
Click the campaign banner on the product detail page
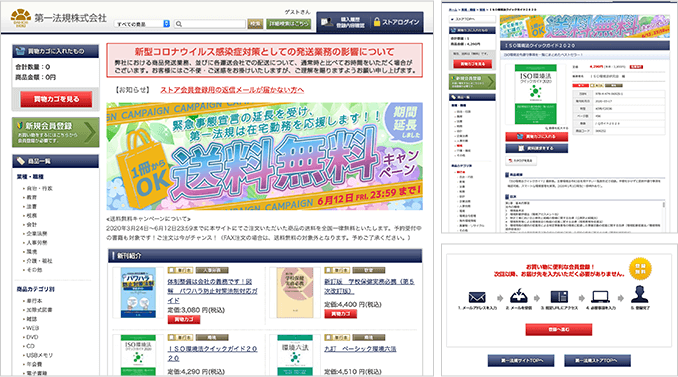pyautogui.click(x=585, y=26)
